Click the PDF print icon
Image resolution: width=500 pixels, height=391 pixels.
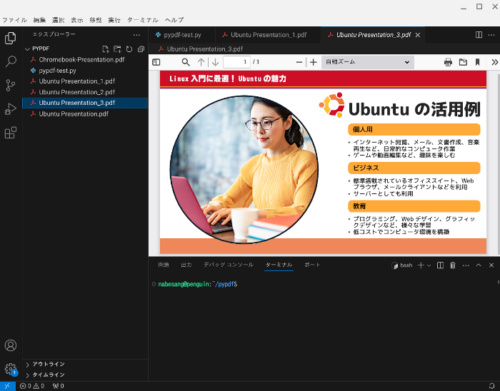pyautogui.click(x=448, y=62)
